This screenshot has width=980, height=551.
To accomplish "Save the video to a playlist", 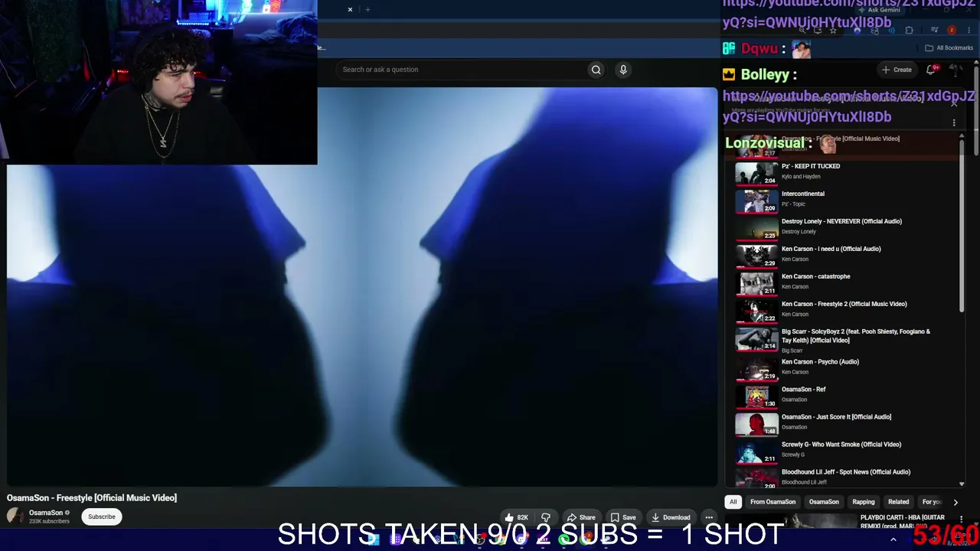I will pos(622,517).
